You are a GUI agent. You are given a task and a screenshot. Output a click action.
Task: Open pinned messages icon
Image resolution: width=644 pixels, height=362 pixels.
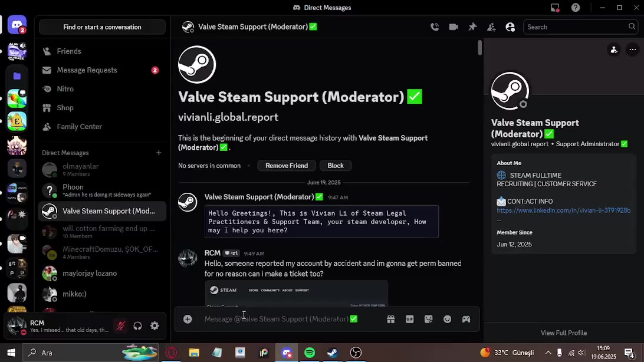click(x=472, y=27)
